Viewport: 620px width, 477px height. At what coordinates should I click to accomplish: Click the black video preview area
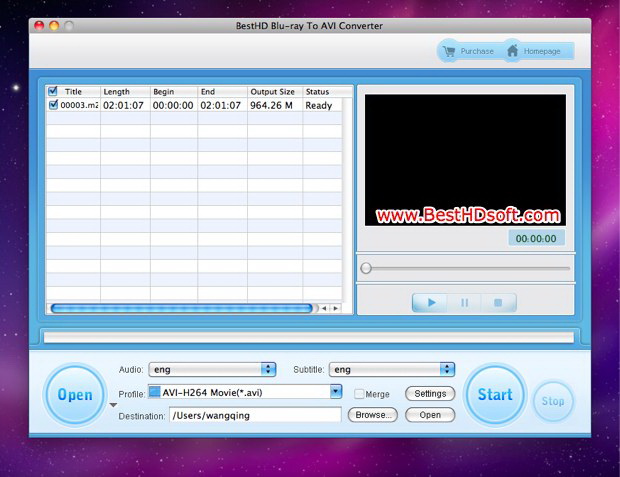pyautogui.click(x=465, y=160)
